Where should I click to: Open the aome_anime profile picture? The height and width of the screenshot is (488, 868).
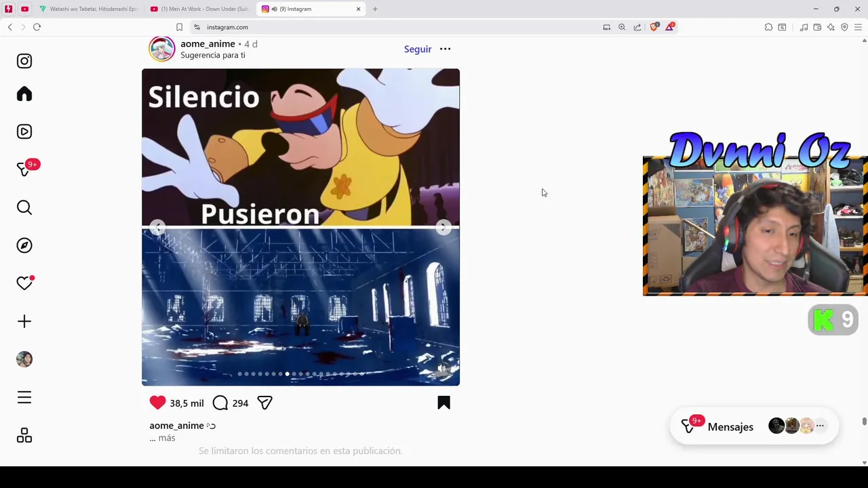pos(162,49)
